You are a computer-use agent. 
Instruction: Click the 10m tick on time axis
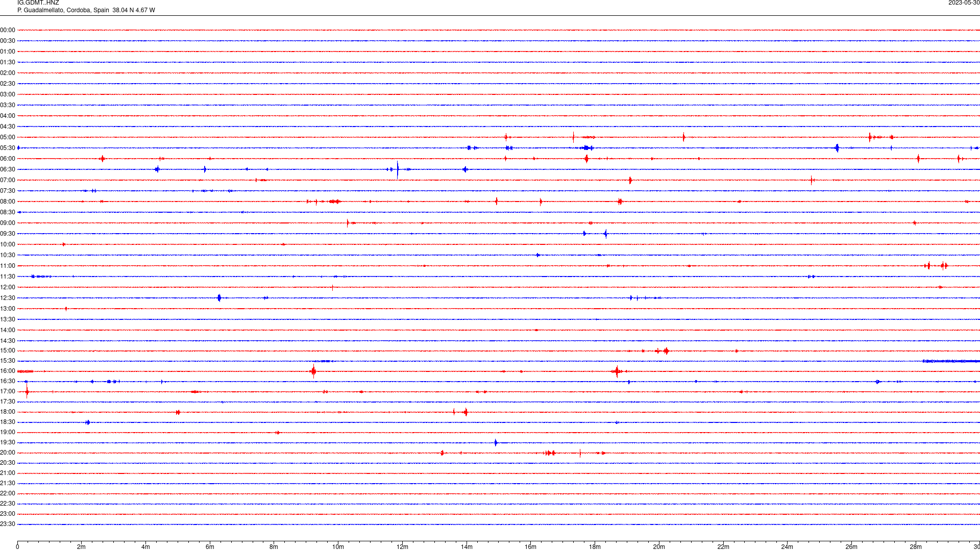338,547
